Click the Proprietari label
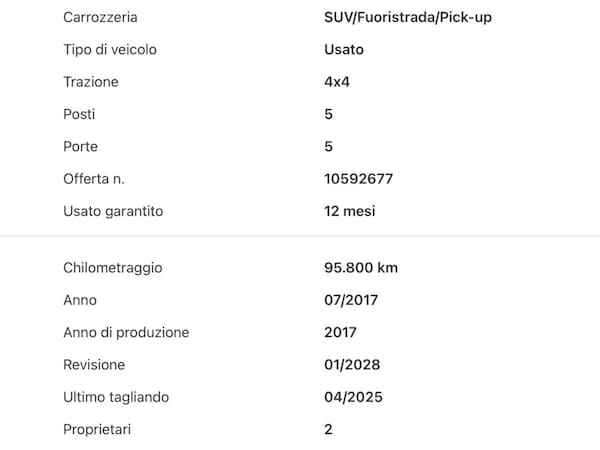This screenshot has height=450, width=600. pyautogui.click(x=97, y=429)
